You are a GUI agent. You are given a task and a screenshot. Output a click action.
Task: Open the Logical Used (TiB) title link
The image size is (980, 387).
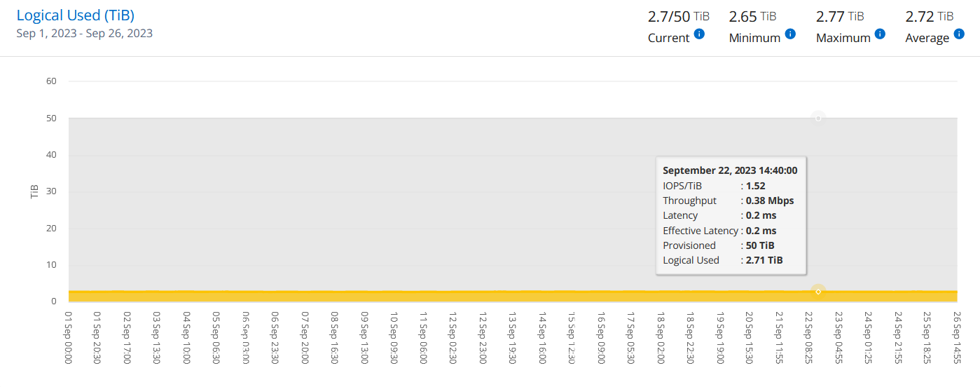click(x=75, y=15)
